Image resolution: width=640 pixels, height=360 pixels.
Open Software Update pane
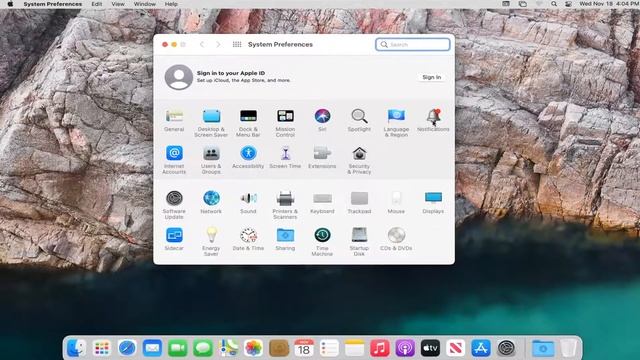(174, 205)
